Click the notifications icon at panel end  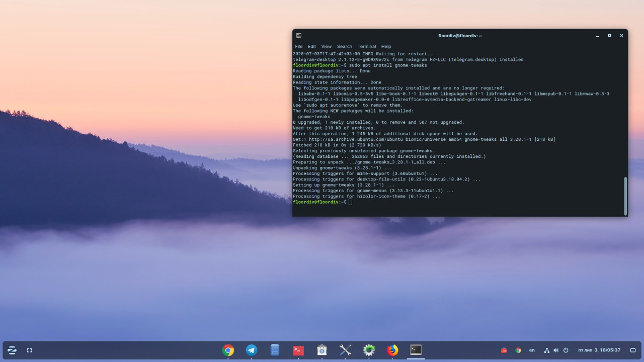(x=633, y=350)
